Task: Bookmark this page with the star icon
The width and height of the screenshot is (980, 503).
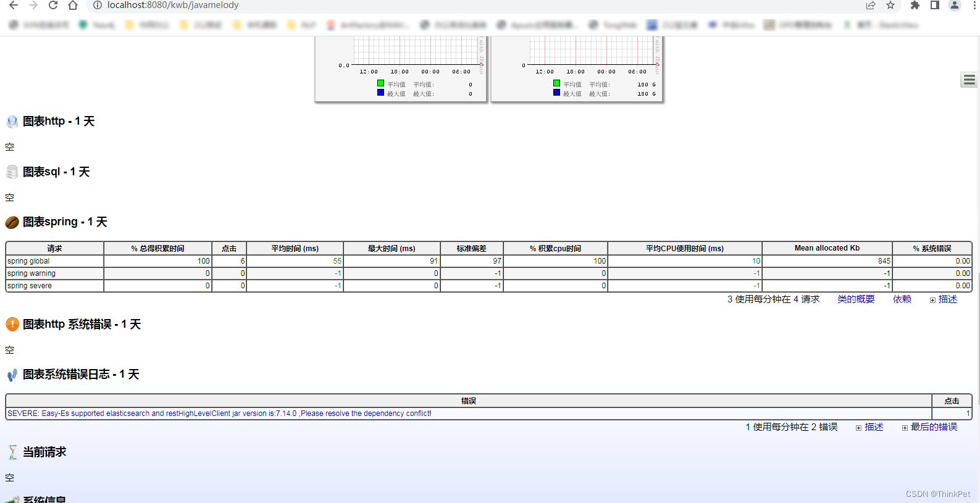Action: tap(890, 5)
